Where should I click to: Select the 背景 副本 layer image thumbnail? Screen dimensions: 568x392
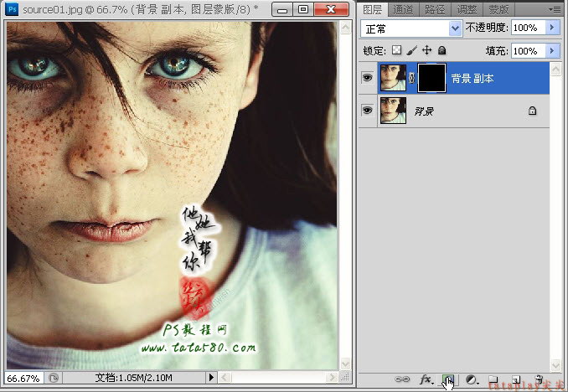(393, 78)
